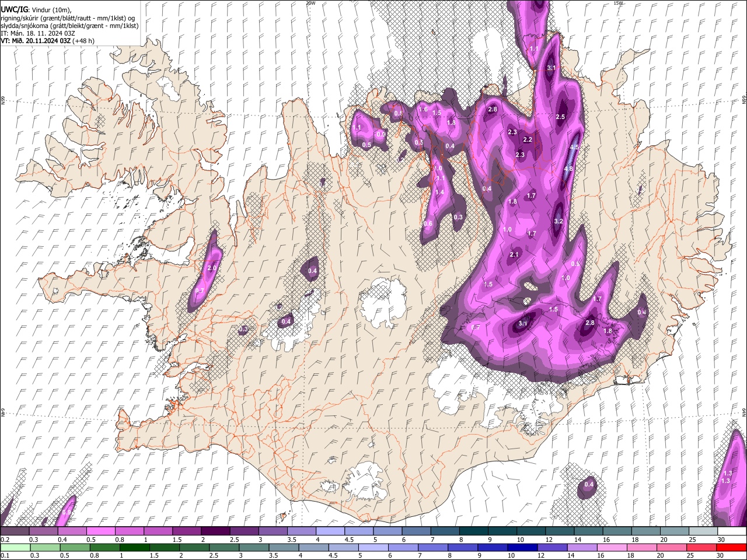Pick the lower legend swatch starting at 0.8
Viewport: 747px width, 560px height.
tap(104, 547)
